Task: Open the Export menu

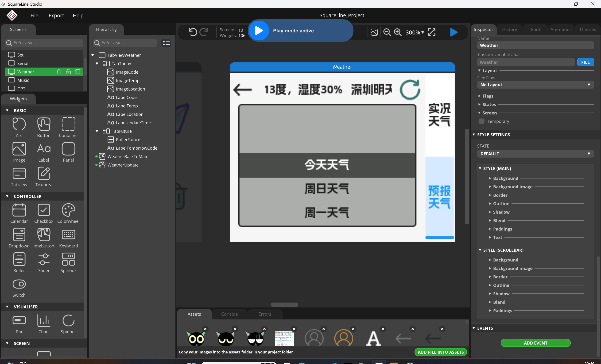Action: pos(56,15)
